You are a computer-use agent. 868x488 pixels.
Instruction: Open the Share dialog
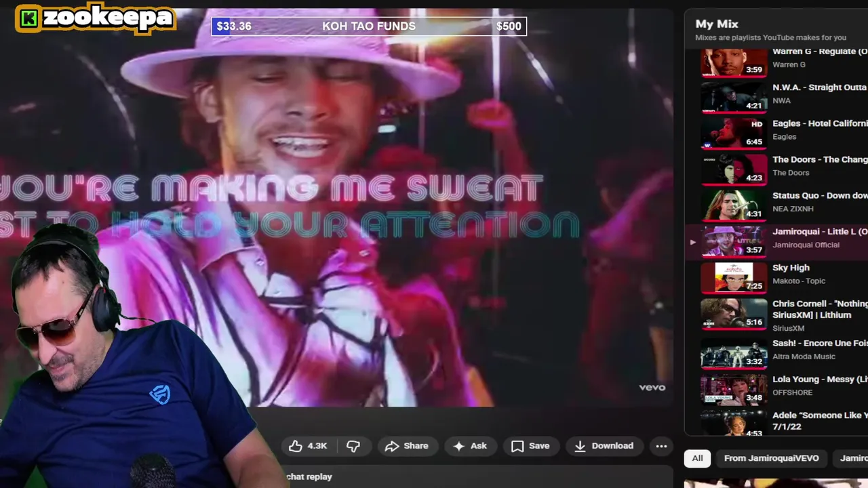(x=406, y=446)
